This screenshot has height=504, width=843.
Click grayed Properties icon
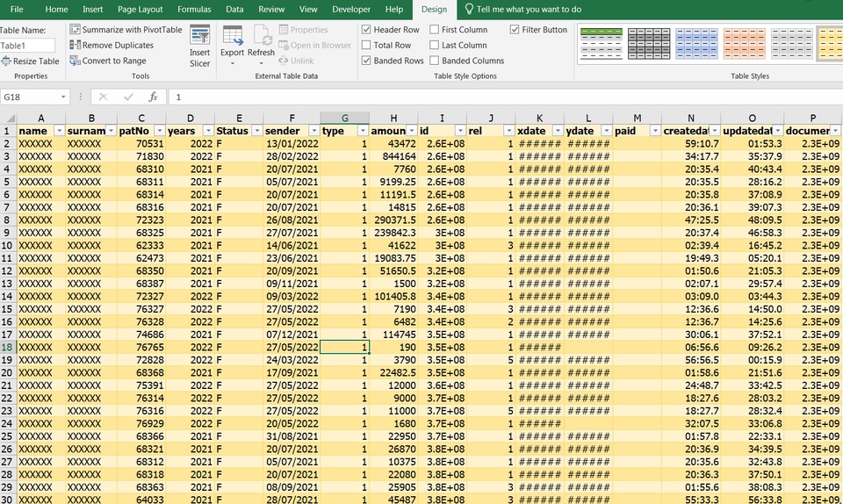[284, 29]
